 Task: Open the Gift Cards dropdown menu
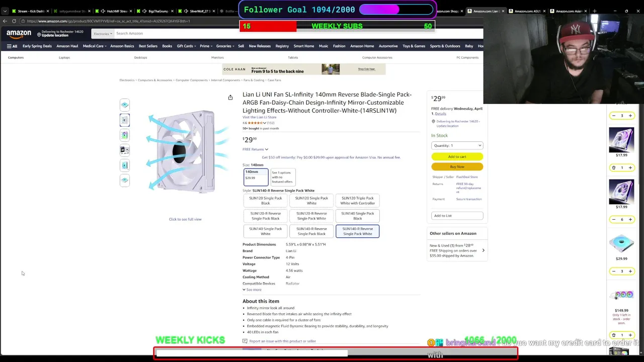tap(186, 46)
